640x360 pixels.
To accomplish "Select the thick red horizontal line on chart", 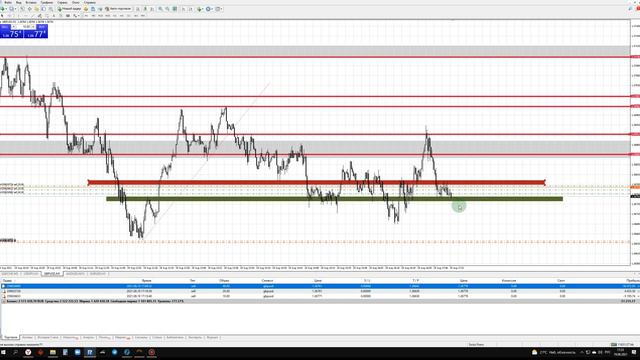I will click(x=316, y=182).
